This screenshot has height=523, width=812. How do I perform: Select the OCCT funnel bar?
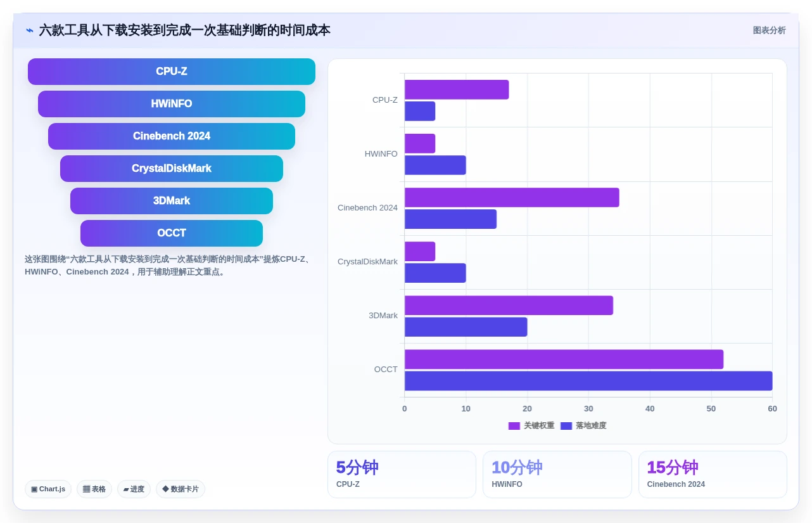pyautogui.click(x=172, y=233)
